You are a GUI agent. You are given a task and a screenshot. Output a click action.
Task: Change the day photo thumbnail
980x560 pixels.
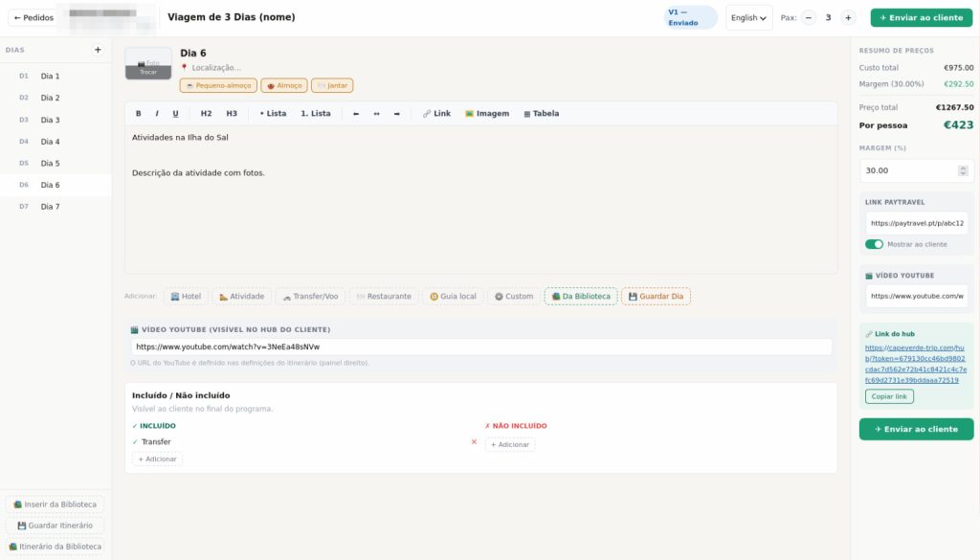148,64
